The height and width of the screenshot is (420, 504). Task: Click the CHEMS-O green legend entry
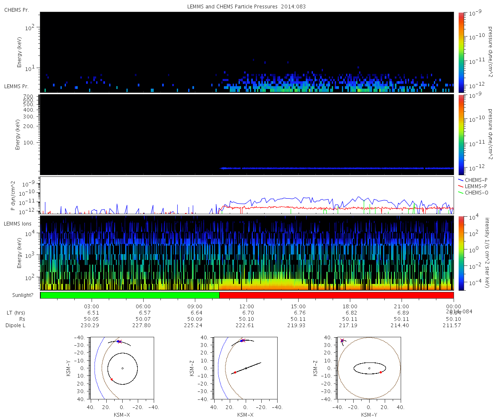[475, 192]
